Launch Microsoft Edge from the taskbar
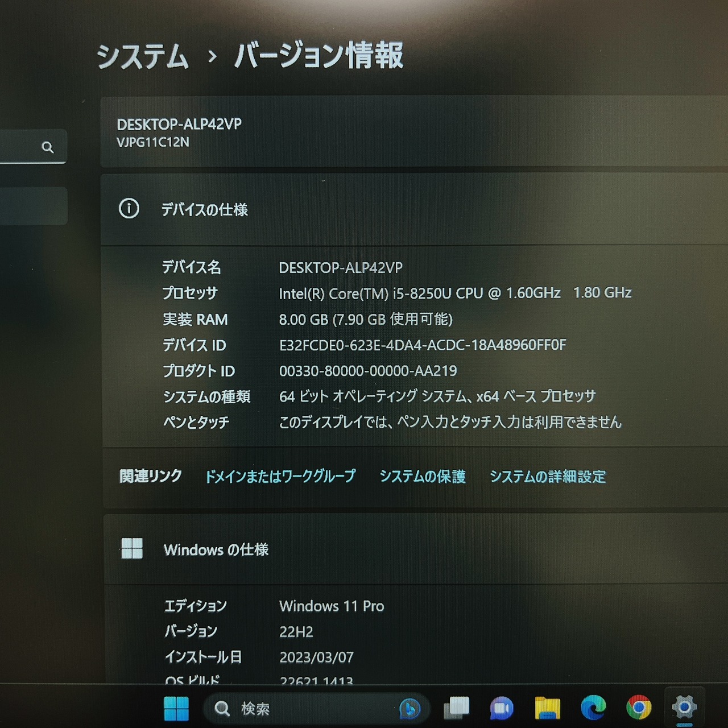 593,708
